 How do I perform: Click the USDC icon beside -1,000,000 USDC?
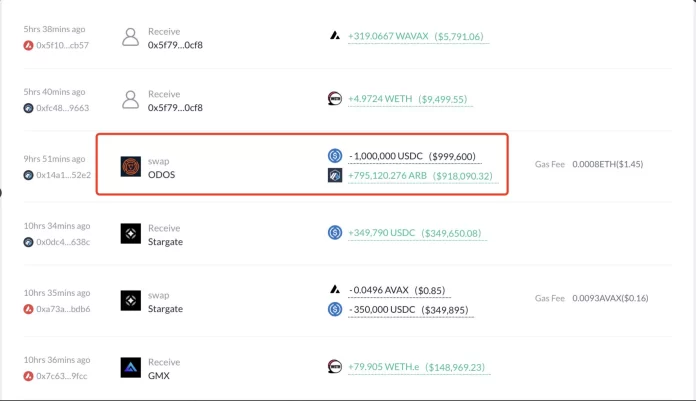tap(336, 156)
